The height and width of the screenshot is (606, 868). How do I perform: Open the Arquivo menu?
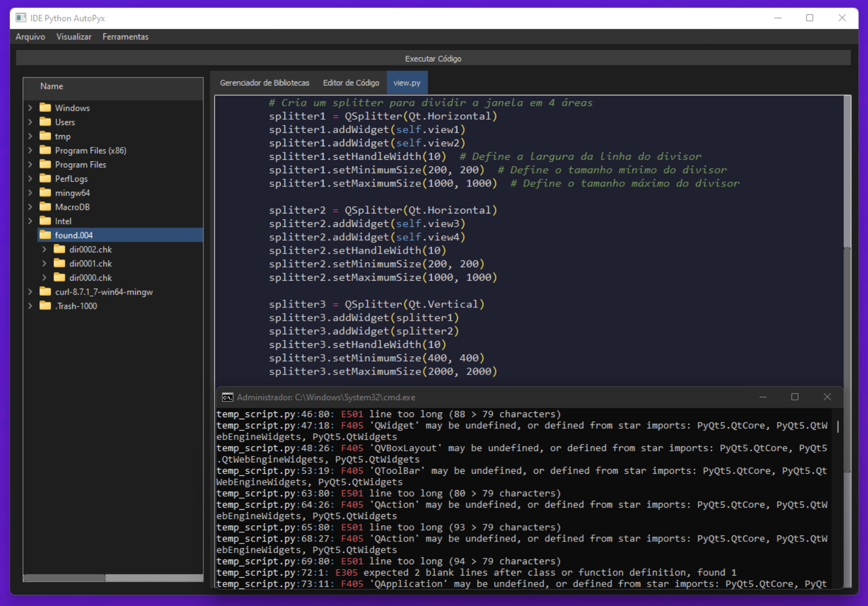coord(30,37)
